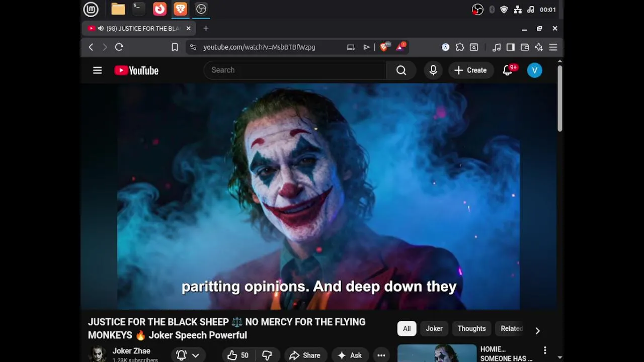Open a new browser tab

coord(206,29)
